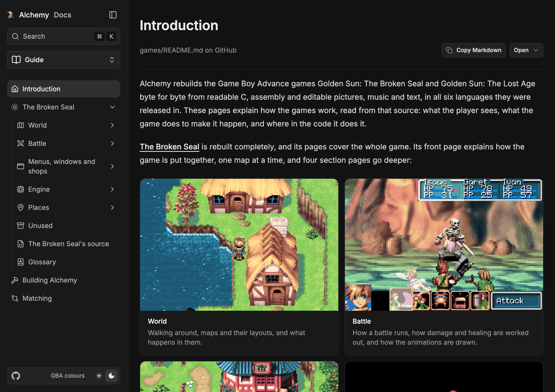Screen dimensions: 555x392
Task: Expand the World section chevron
Action: click(112, 125)
